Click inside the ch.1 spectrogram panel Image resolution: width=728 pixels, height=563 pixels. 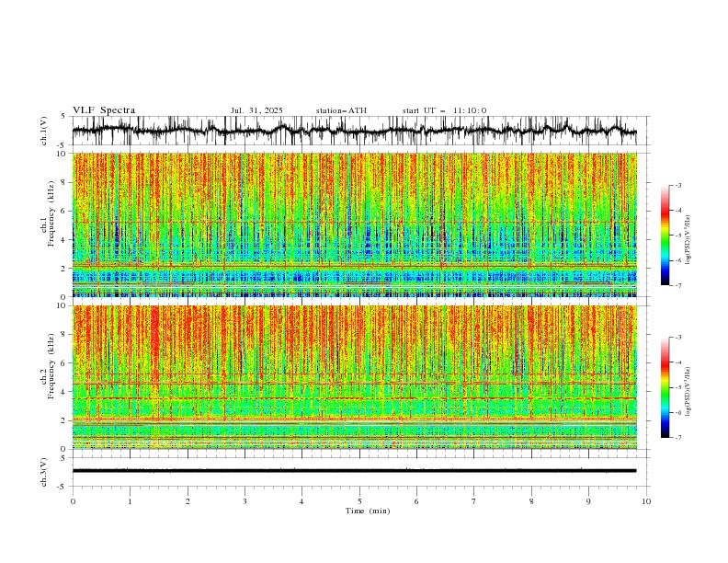point(355,224)
